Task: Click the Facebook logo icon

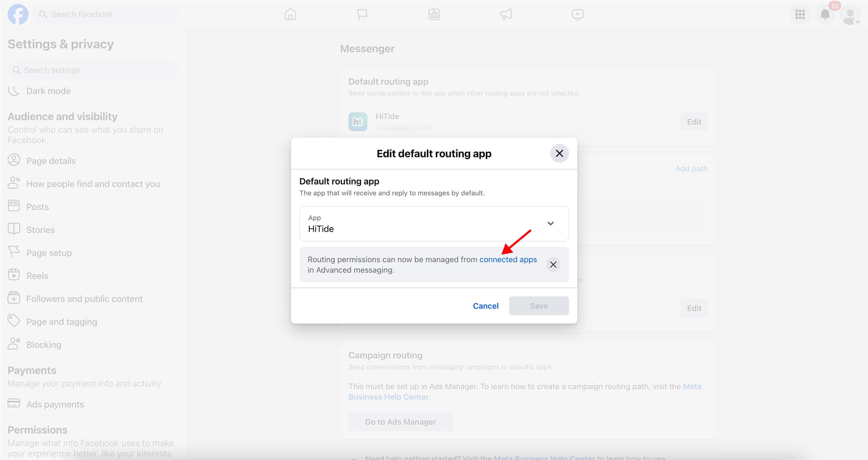Action: (18, 14)
